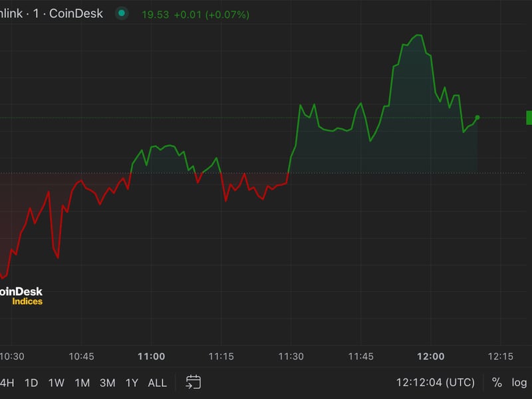
Task: Click the 11:00 time axis label
Action: click(151, 356)
